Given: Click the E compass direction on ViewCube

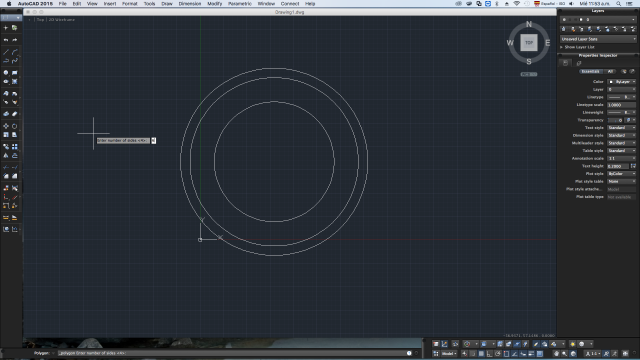Looking at the screenshot, I should [x=547, y=42].
